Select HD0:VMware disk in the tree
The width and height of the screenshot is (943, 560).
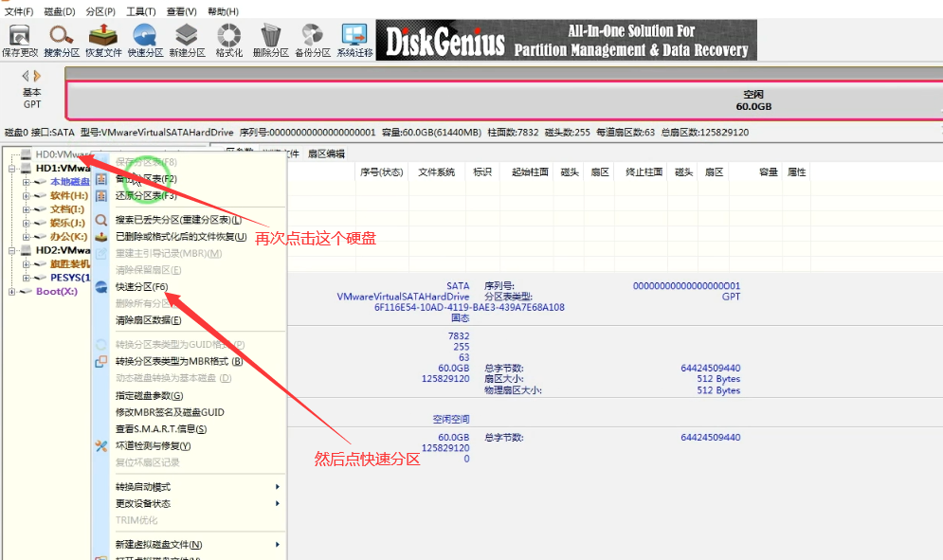click(x=63, y=154)
